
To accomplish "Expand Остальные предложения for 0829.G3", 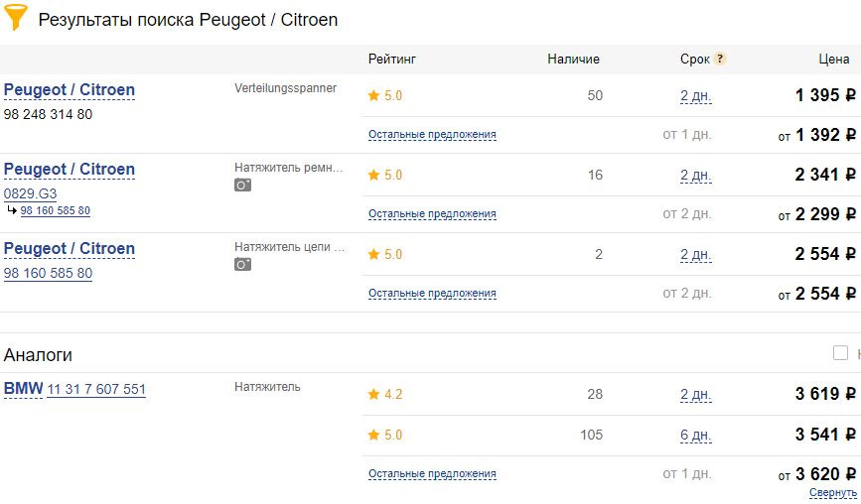I will tap(432, 214).
